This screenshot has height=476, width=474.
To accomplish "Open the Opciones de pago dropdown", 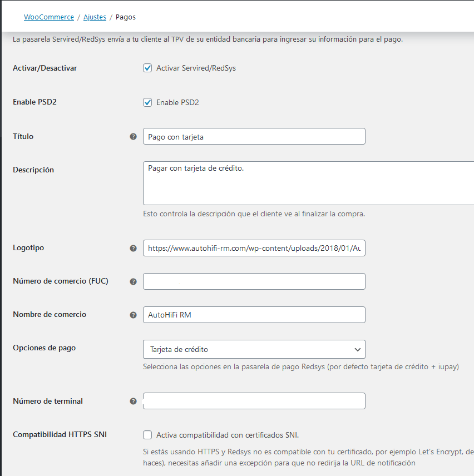I will tap(254, 349).
